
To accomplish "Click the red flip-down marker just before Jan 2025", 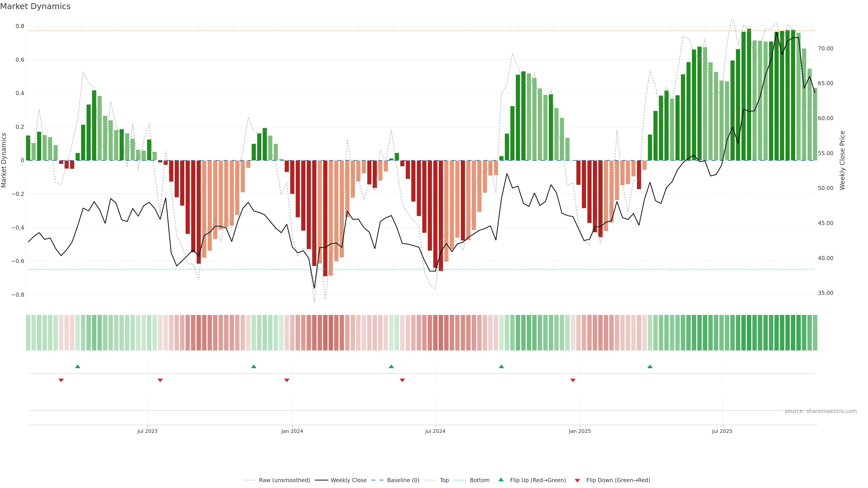I will click(573, 380).
